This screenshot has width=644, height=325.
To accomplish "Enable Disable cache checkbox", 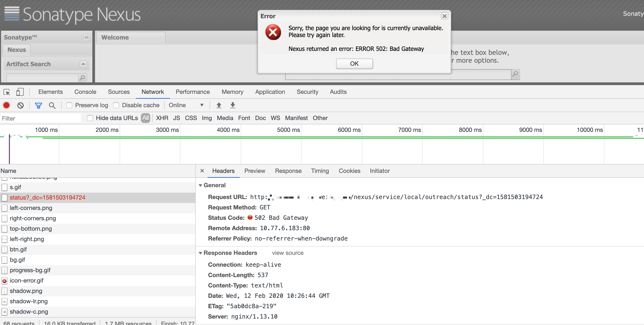I will tap(116, 105).
